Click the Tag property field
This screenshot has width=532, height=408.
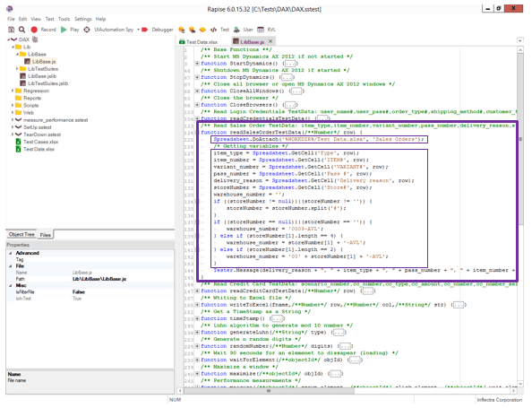[x=122, y=259]
